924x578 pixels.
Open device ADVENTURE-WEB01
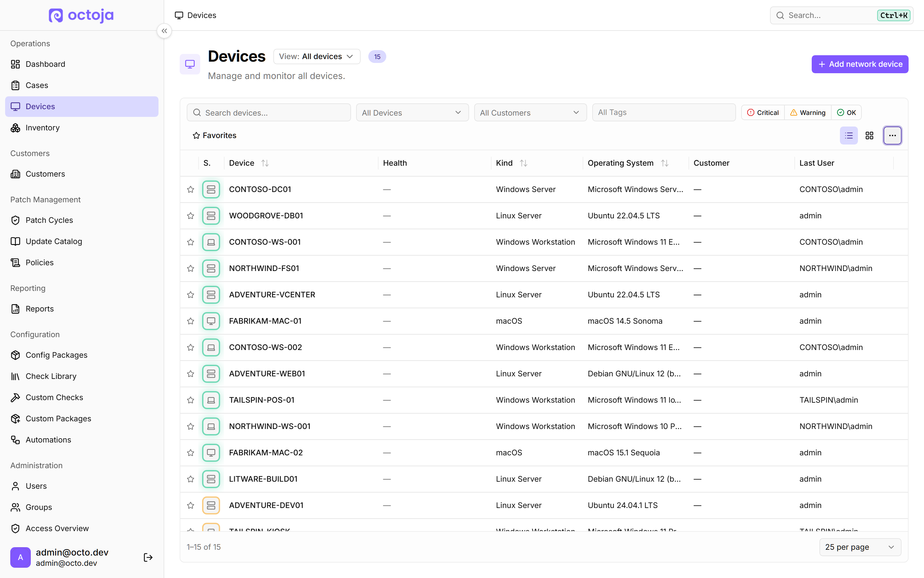(267, 374)
